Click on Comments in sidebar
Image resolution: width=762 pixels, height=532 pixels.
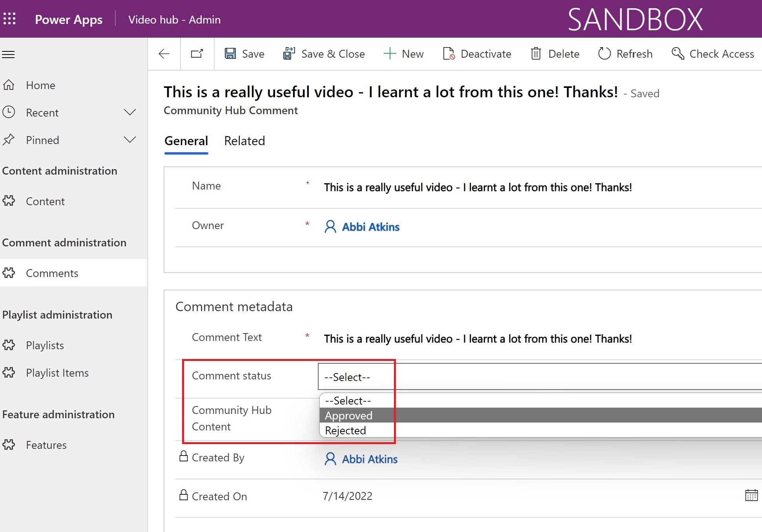click(51, 273)
